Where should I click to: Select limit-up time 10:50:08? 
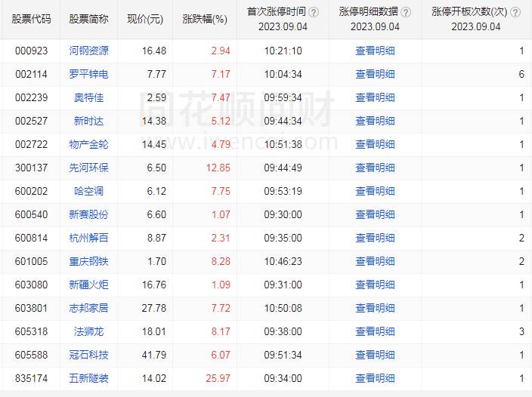click(283, 308)
